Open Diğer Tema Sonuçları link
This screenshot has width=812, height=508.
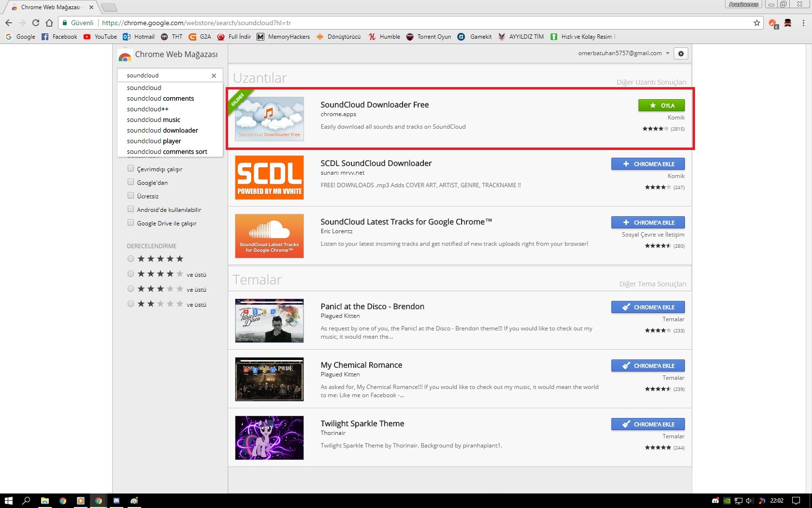pos(653,284)
